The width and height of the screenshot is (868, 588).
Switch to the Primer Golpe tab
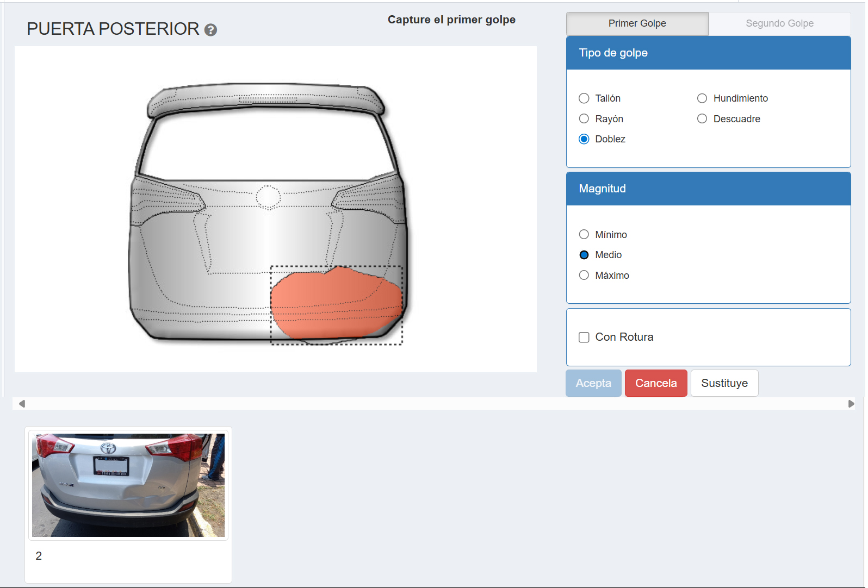pyautogui.click(x=637, y=23)
